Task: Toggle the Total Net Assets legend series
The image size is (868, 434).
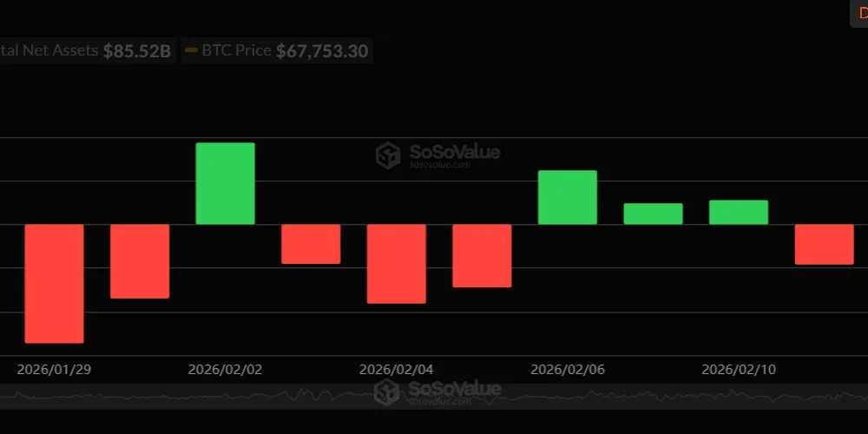Action: (x=85, y=51)
